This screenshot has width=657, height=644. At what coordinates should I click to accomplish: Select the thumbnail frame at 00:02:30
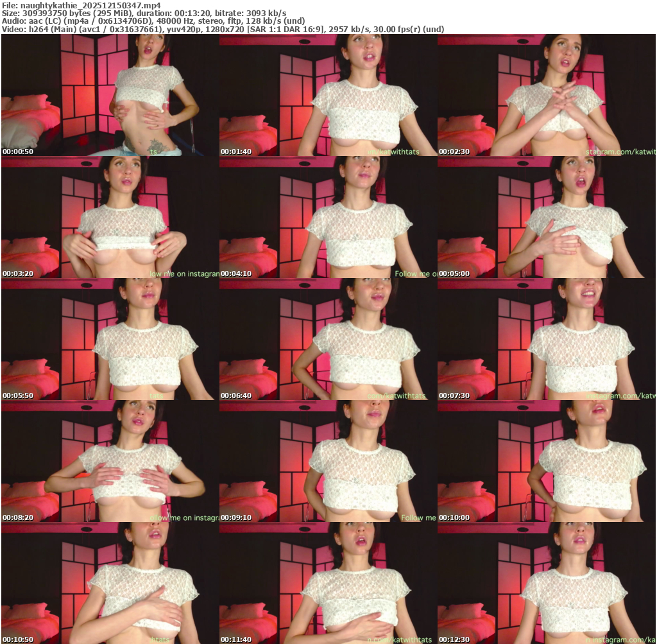coord(547,95)
